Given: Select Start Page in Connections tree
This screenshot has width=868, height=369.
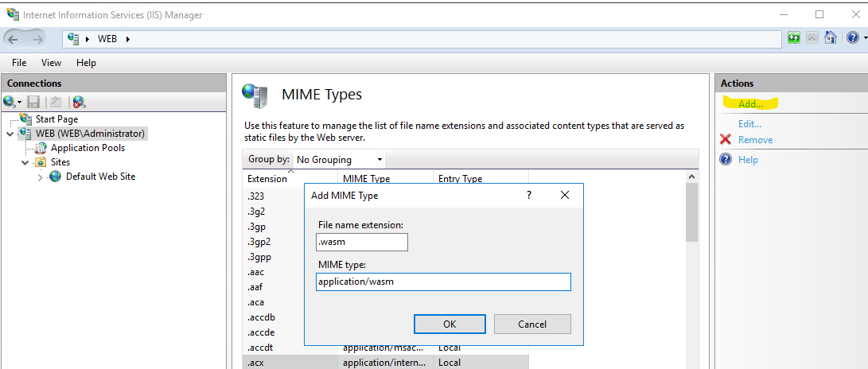Looking at the screenshot, I should point(56,119).
